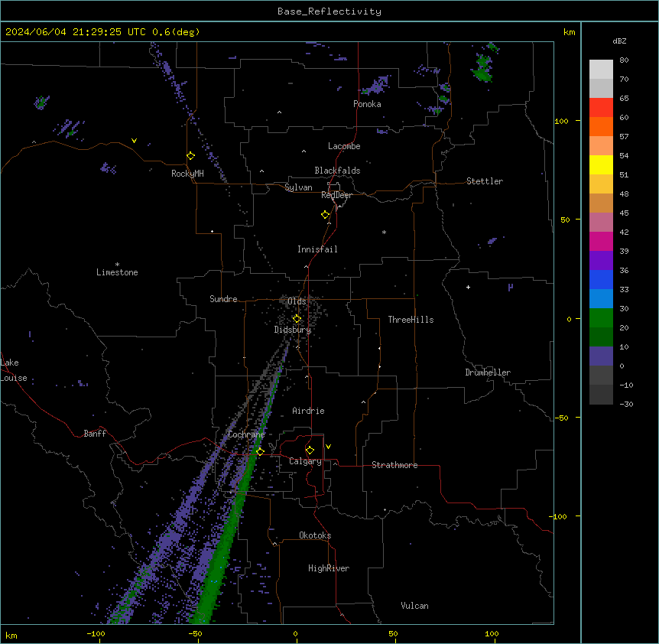Select the white plus marker north of Drumheller
This screenshot has width=659, height=644.
pos(468,287)
